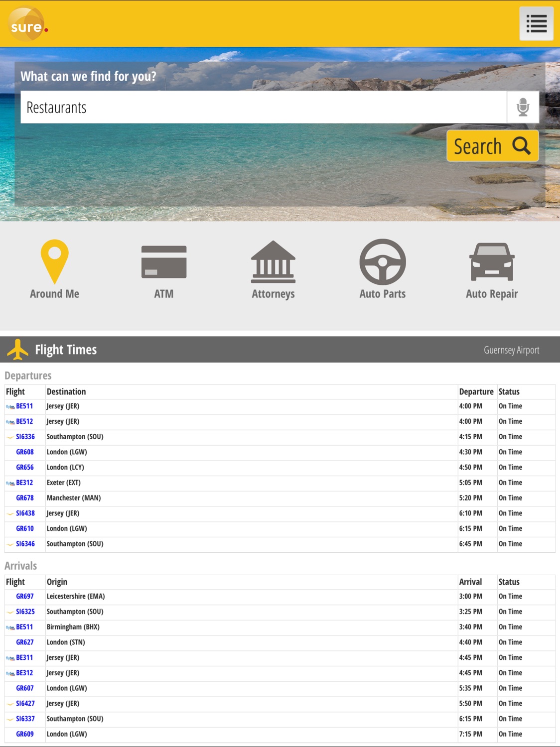Image resolution: width=560 pixels, height=747 pixels.
Task: Open departure flight GR610
Action: click(25, 529)
